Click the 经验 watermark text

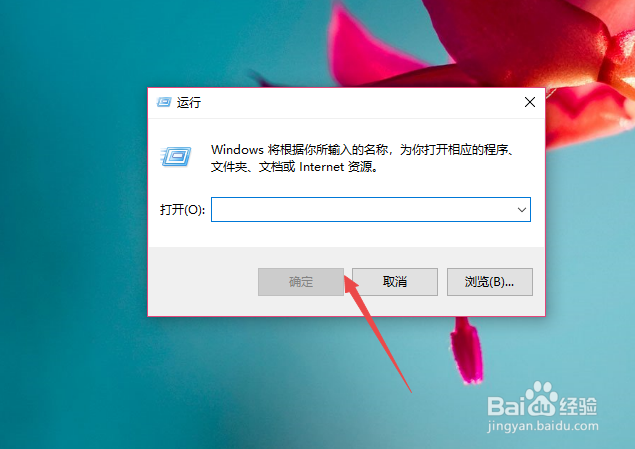pos(578,406)
